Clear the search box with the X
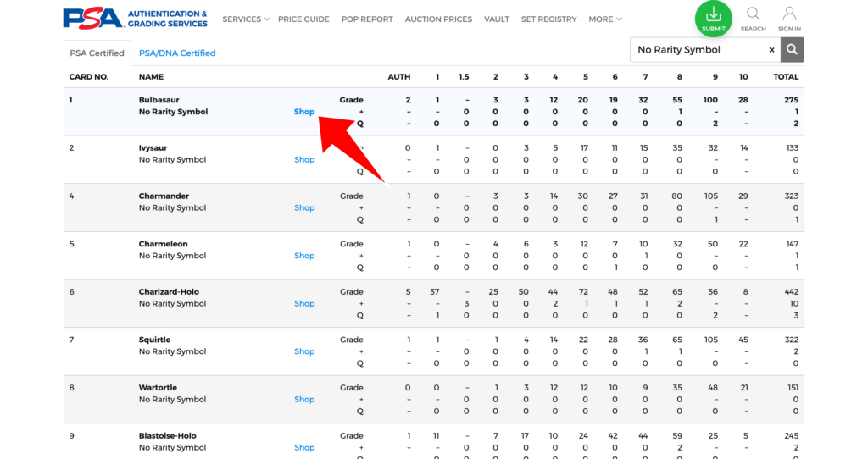The height and width of the screenshot is (459, 868). 771,50
